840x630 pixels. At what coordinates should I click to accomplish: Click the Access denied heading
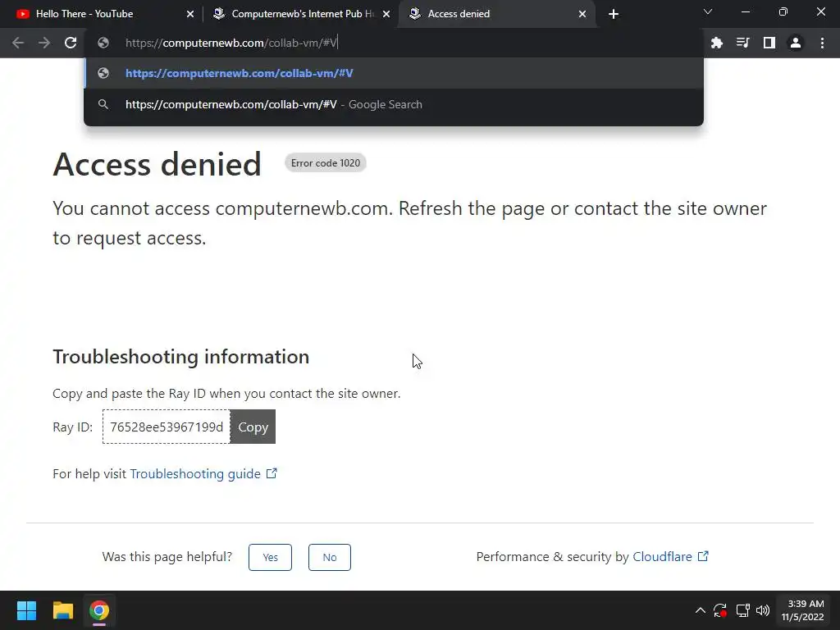(x=157, y=164)
